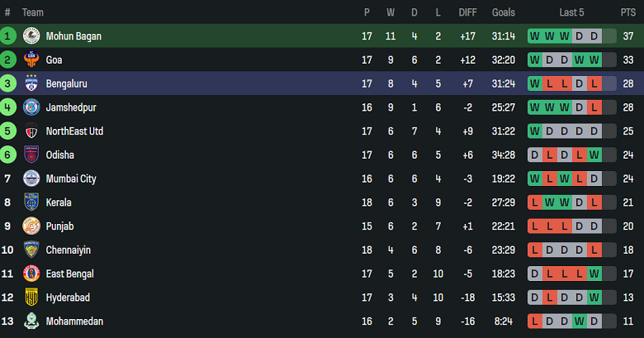Open Mumbai City team name link
Image resolution: width=644 pixels, height=338 pixels.
tap(71, 179)
